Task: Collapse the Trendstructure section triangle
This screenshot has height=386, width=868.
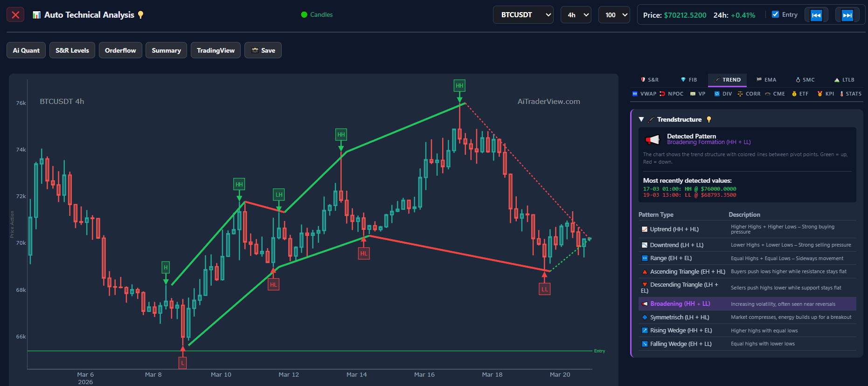Action: point(641,119)
